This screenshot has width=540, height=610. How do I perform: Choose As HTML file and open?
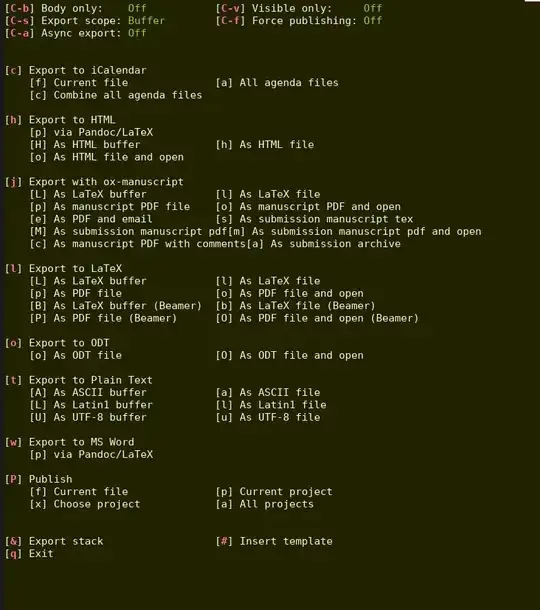(x=107, y=157)
